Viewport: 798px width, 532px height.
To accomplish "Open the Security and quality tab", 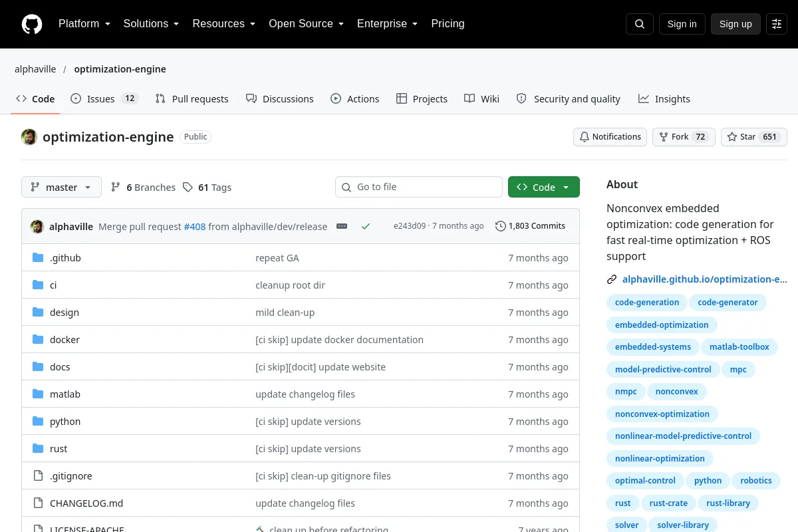I will [x=569, y=99].
